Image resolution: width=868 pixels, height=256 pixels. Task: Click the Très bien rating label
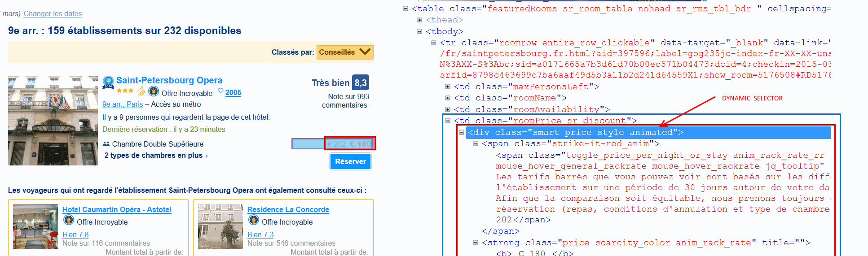click(x=330, y=83)
